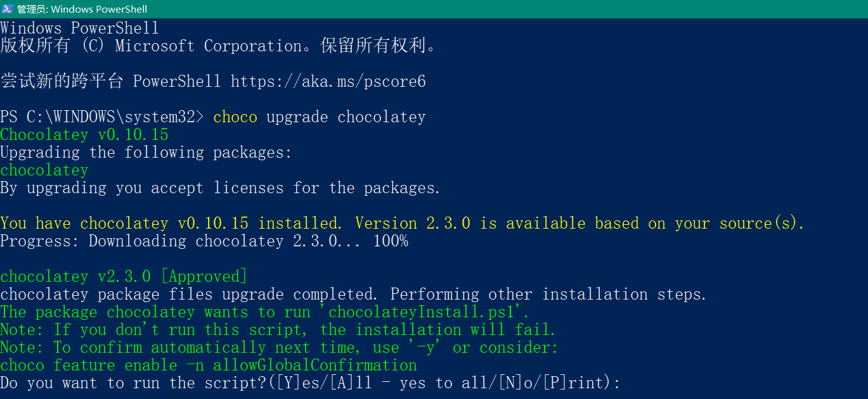Click the "choco feature enable -n allowGlobalConfirmation" line
The image size is (868, 399).
(x=209, y=365)
